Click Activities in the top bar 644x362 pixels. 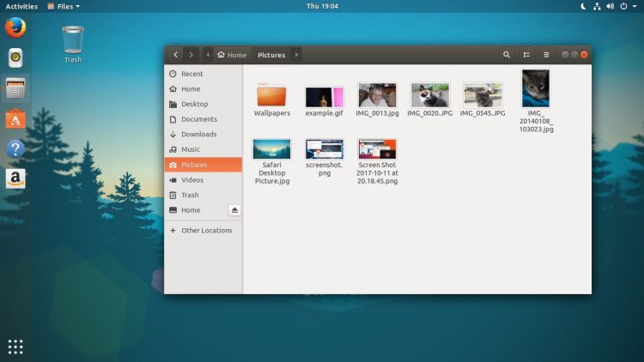(x=21, y=6)
